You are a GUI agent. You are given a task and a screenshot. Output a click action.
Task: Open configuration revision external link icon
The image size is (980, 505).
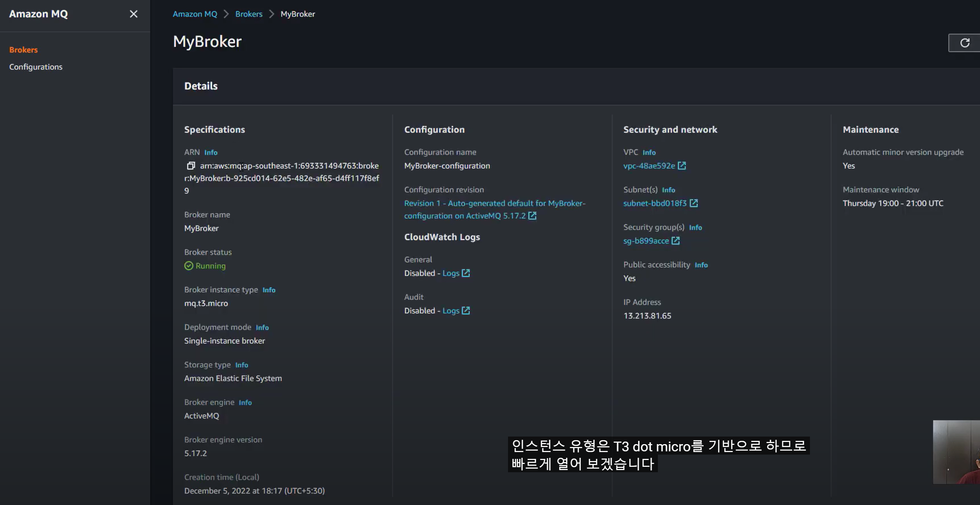point(532,216)
